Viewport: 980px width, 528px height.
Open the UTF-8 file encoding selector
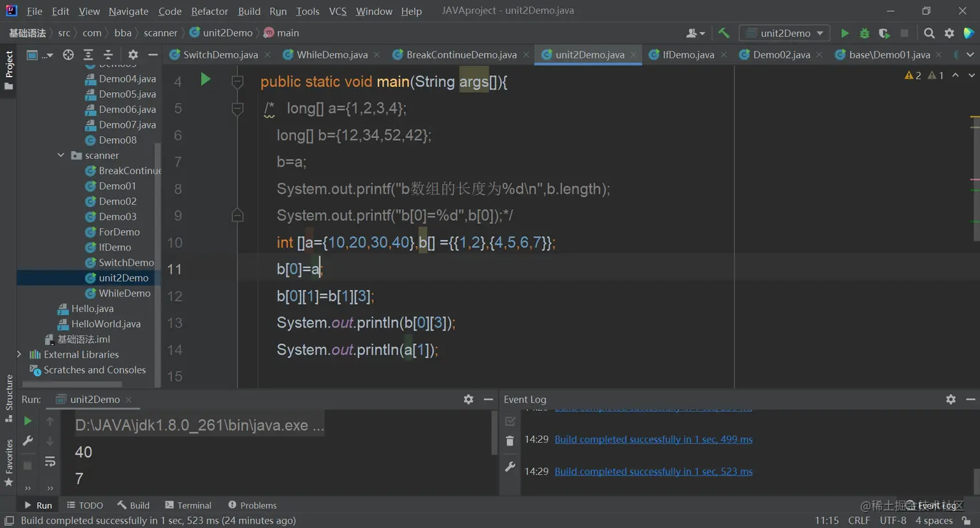(893, 521)
